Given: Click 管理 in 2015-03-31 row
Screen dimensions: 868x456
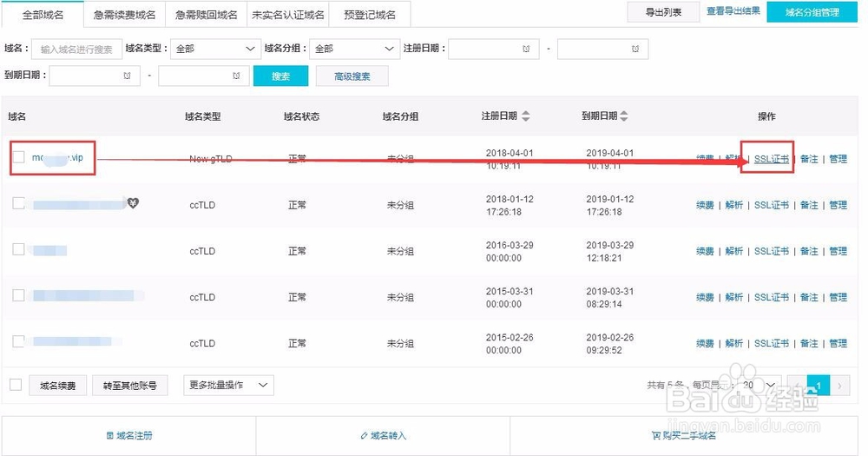Looking at the screenshot, I should pyautogui.click(x=838, y=297).
